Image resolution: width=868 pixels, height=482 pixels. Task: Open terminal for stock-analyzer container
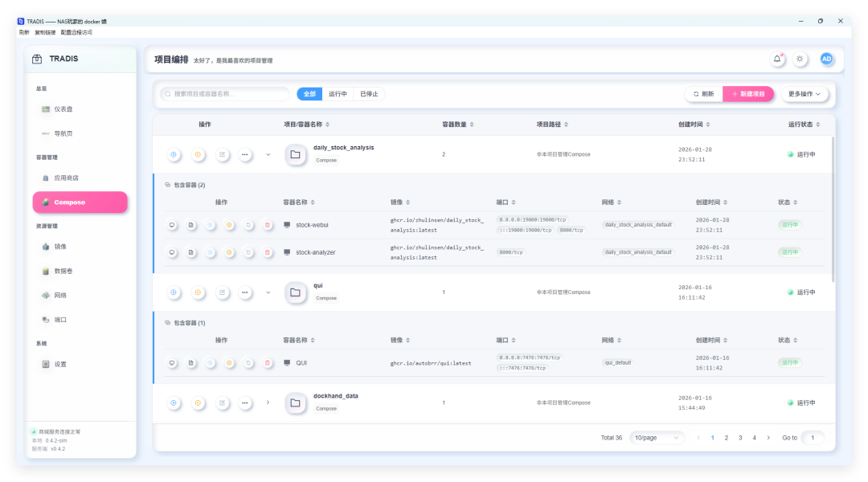[172, 252]
